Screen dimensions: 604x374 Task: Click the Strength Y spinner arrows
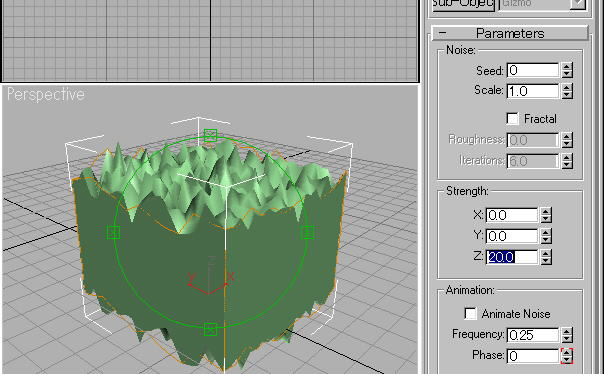(545, 236)
